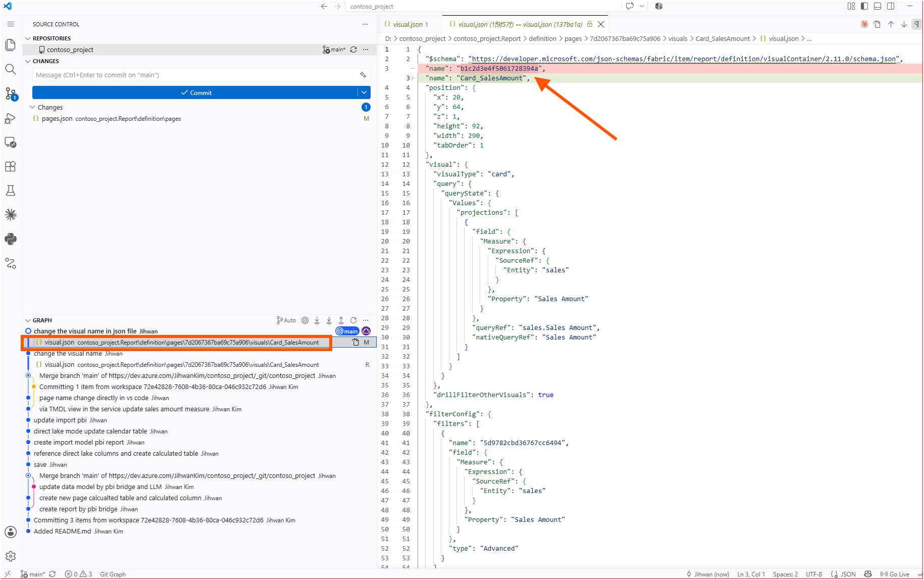The height and width of the screenshot is (580, 924).
Task: Open the Search view in activity bar
Action: click(10, 69)
